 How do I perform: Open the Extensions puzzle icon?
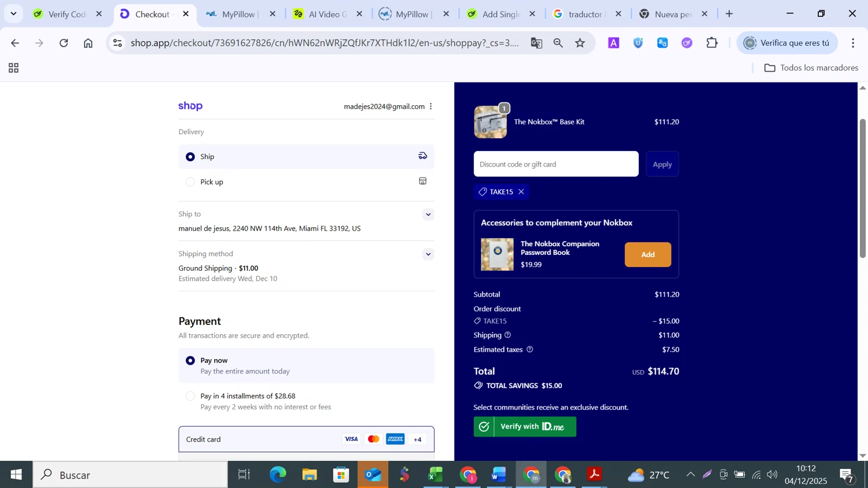tap(712, 43)
